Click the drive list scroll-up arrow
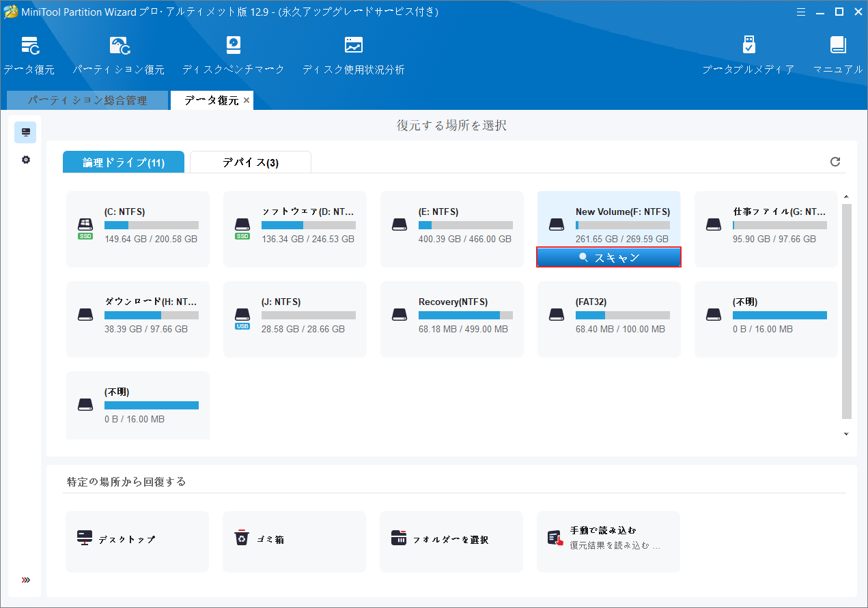 (846, 197)
